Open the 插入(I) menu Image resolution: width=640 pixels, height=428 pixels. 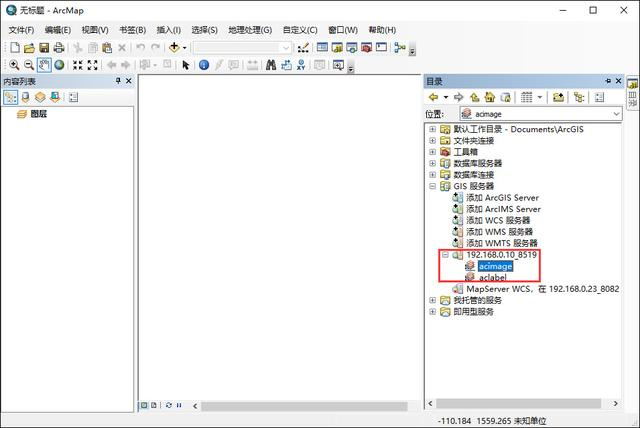pyautogui.click(x=169, y=30)
